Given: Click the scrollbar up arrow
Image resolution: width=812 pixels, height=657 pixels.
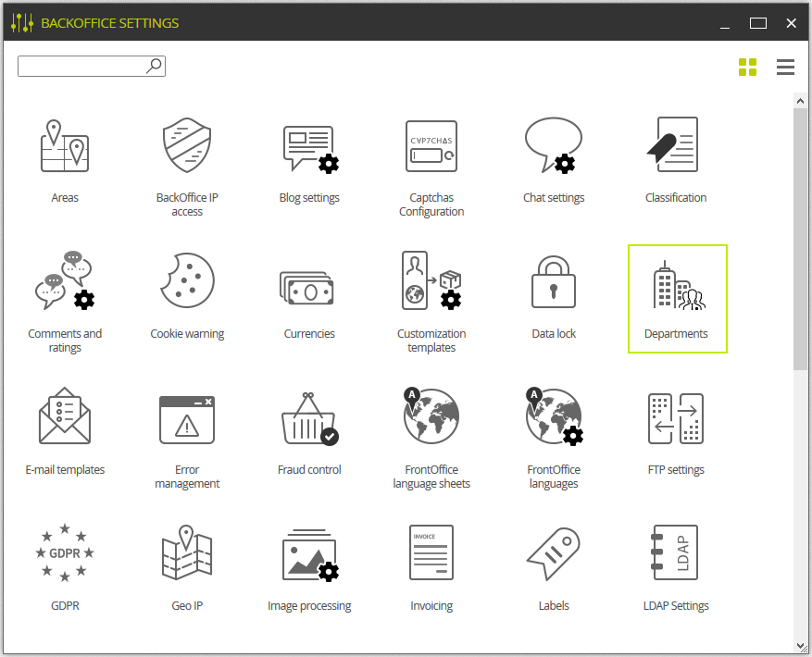Looking at the screenshot, I should pos(800,101).
